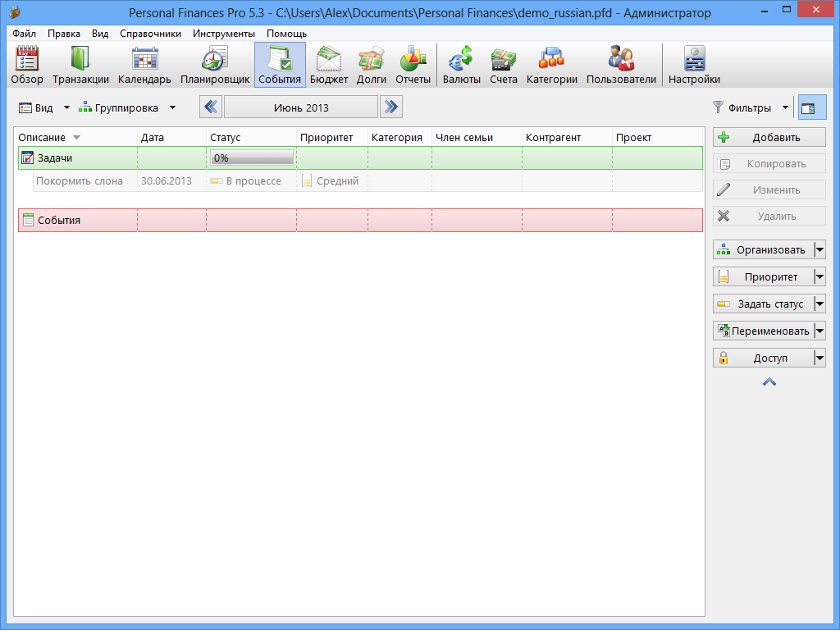
Task: Go to the next month arrow
Action: pos(390,107)
